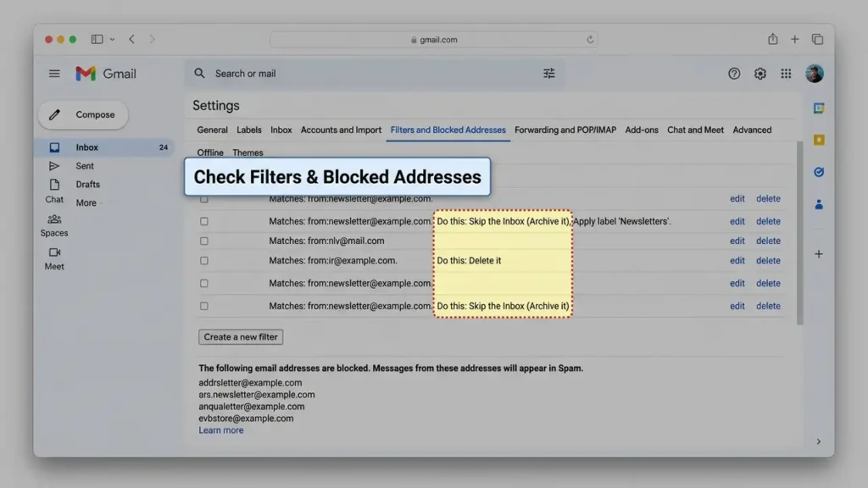The image size is (868, 488).
Task: Reload the page using refresh icon
Action: coord(590,40)
